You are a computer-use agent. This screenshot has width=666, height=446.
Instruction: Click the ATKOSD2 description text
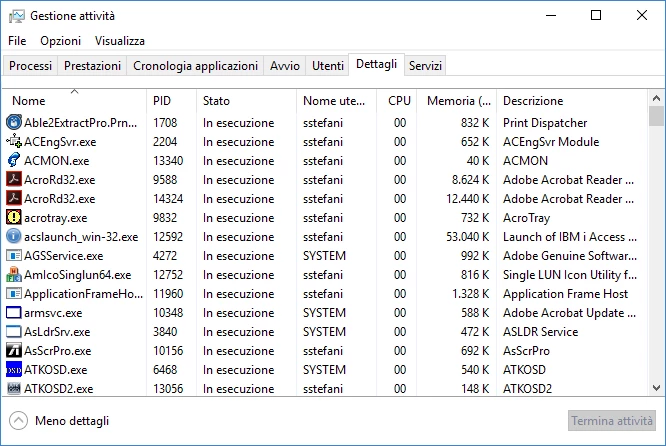(527, 389)
